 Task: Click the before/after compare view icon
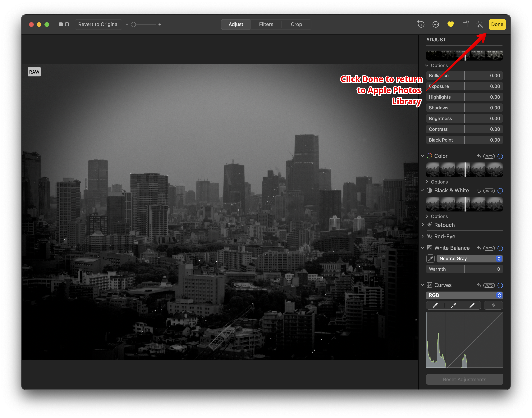pos(64,25)
